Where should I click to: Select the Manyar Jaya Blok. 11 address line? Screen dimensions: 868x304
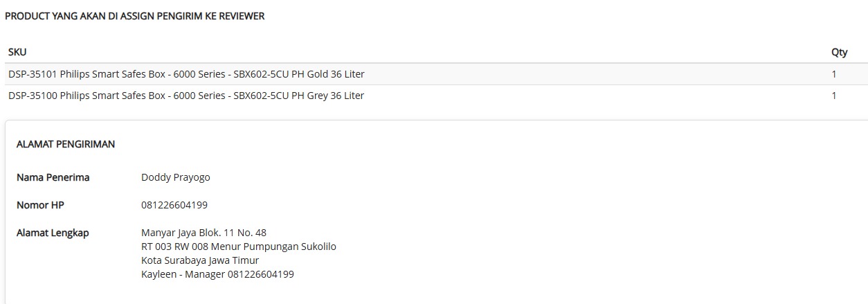click(x=204, y=233)
